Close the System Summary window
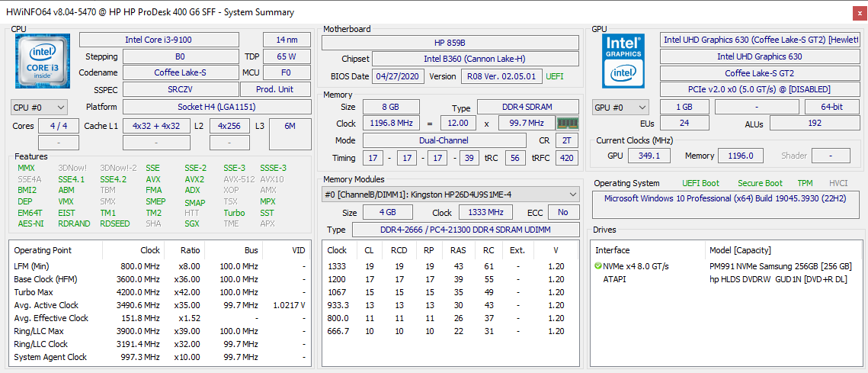 [857, 12]
